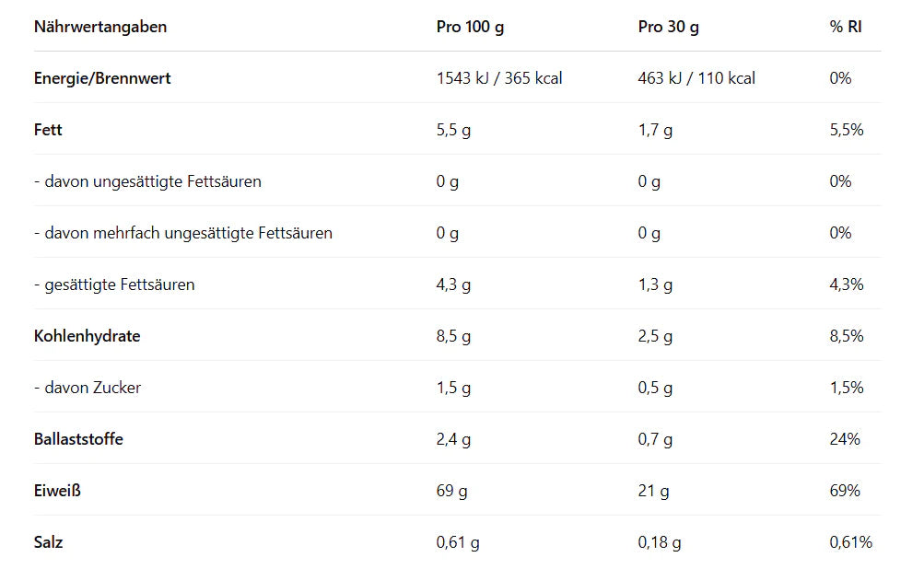Select the '1543 kJ / 365 kcal' value

point(498,78)
